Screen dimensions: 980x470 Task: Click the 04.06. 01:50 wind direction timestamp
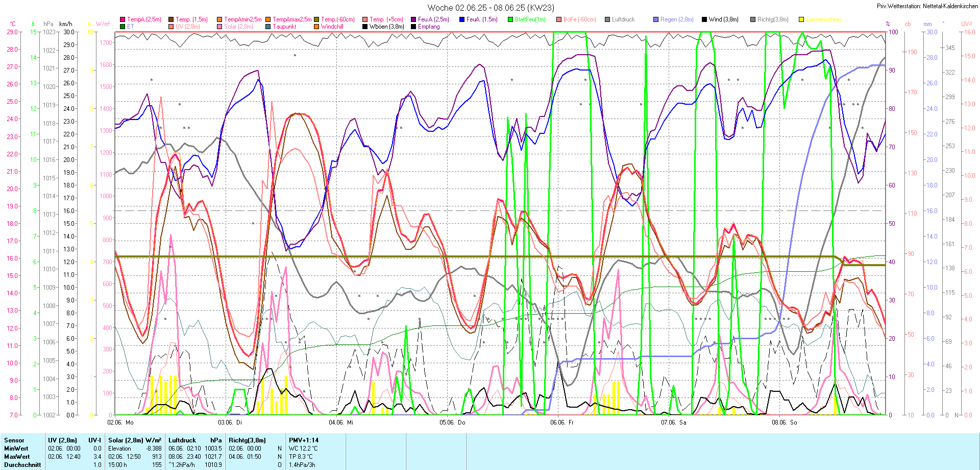coord(245,457)
